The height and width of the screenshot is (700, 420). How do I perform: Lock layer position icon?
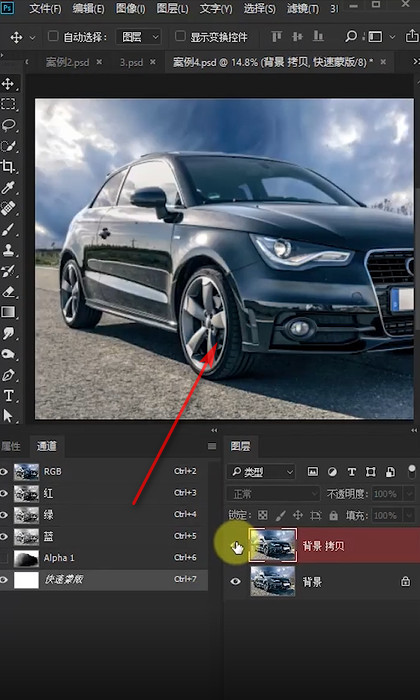pyautogui.click(x=298, y=516)
